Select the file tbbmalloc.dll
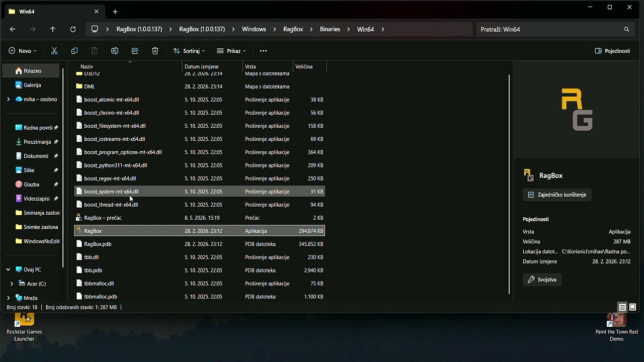Screen dimensions: 644x362 (200, 284)
